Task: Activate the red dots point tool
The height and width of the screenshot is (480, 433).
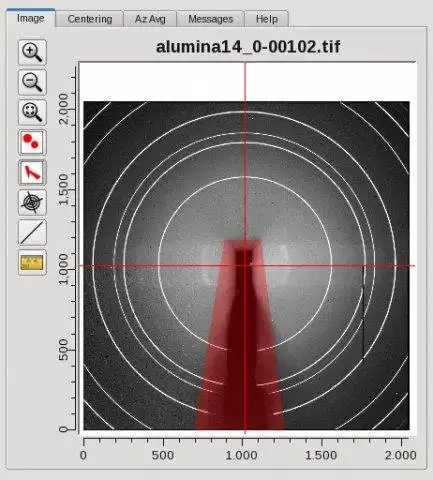Action: click(32, 142)
